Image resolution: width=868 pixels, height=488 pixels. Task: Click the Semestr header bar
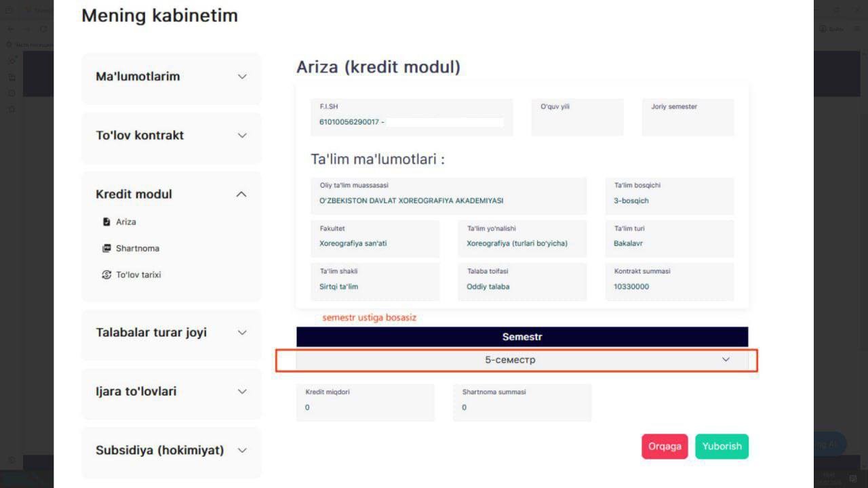pyautogui.click(x=521, y=337)
